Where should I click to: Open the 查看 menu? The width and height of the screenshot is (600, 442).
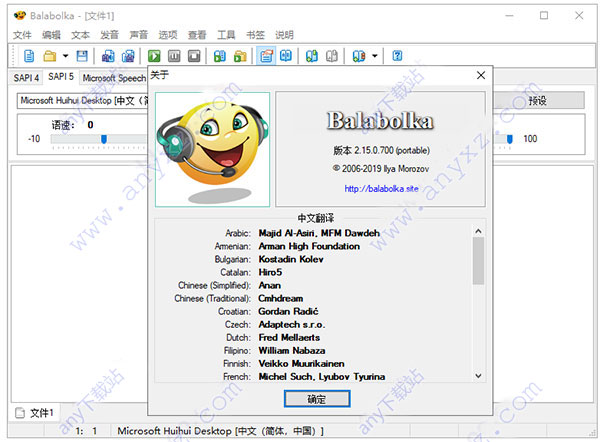(x=197, y=35)
